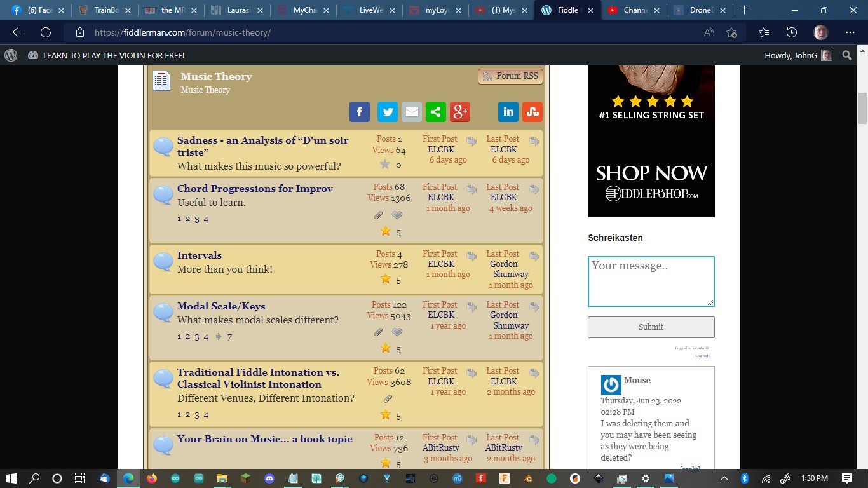The image size is (868, 488).
Task: Open Discord from the taskbar
Action: pyautogui.click(x=269, y=478)
